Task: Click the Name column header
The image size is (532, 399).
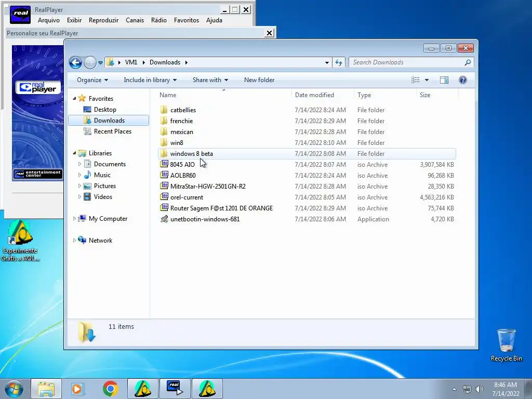Action: click(x=224, y=95)
